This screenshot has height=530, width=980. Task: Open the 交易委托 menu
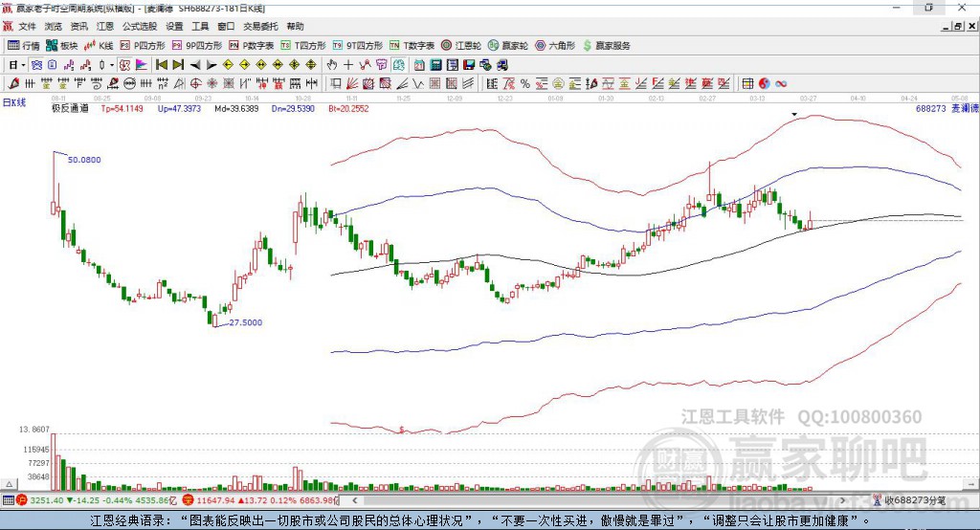coord(260,26)
